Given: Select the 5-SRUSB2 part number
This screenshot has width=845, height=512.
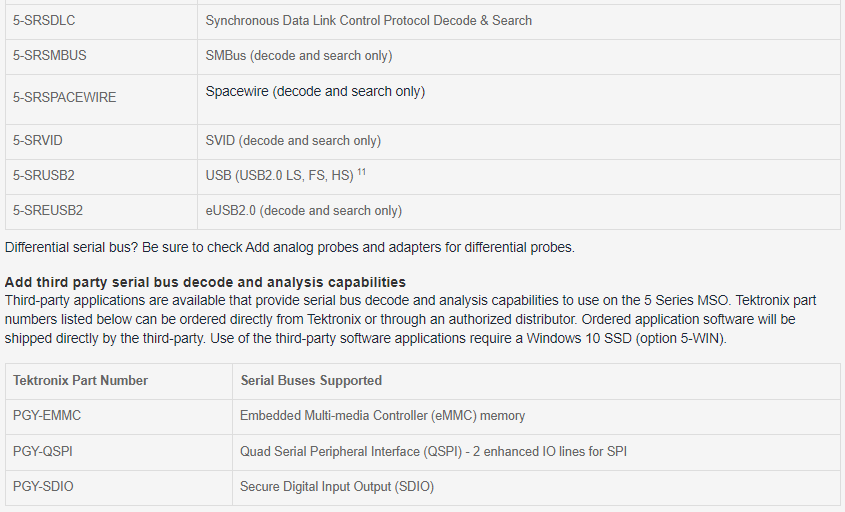Looking at the screenshot, I should [x=44, y=176].
